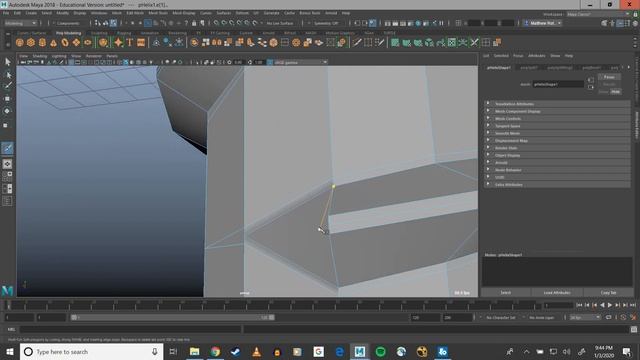Select the highlighted Multi-Cut tool in toolbox

7,148
